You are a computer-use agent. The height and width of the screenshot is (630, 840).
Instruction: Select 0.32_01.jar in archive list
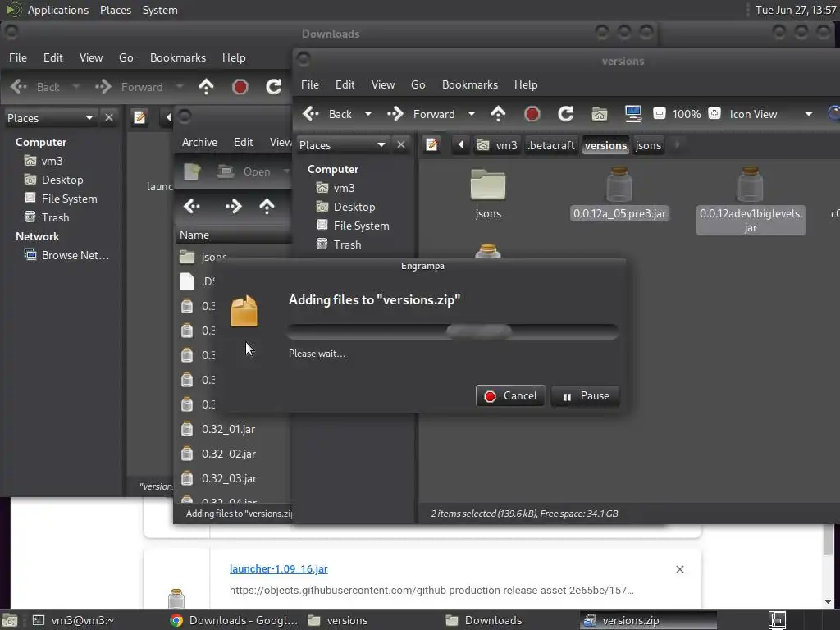(x=228, y=429)
